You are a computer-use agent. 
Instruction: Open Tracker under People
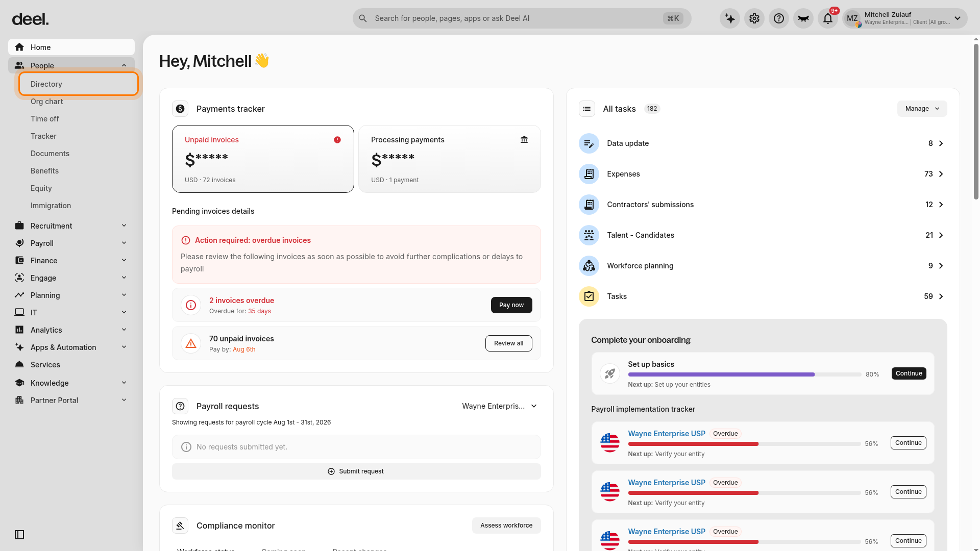tap(43, 136)
